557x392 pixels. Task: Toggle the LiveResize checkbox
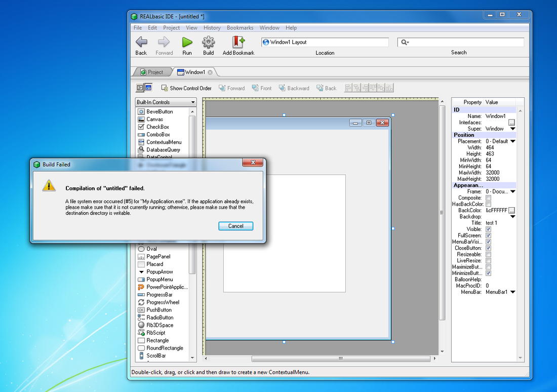[489, 260]
